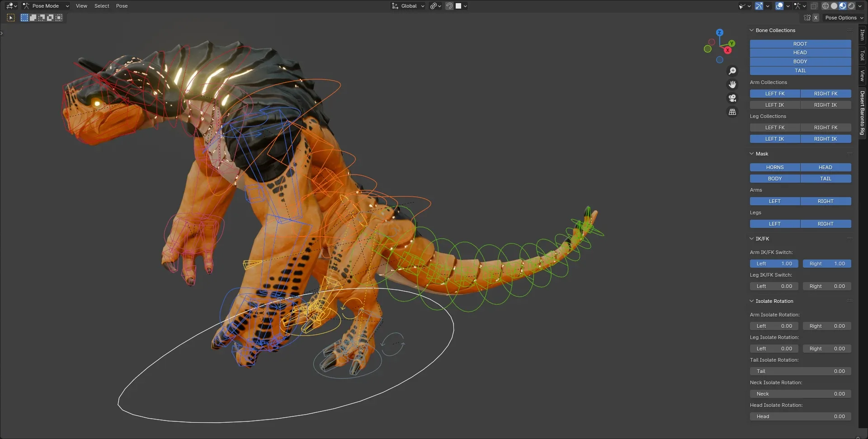Switch to rendered shading

coord(851,6)
